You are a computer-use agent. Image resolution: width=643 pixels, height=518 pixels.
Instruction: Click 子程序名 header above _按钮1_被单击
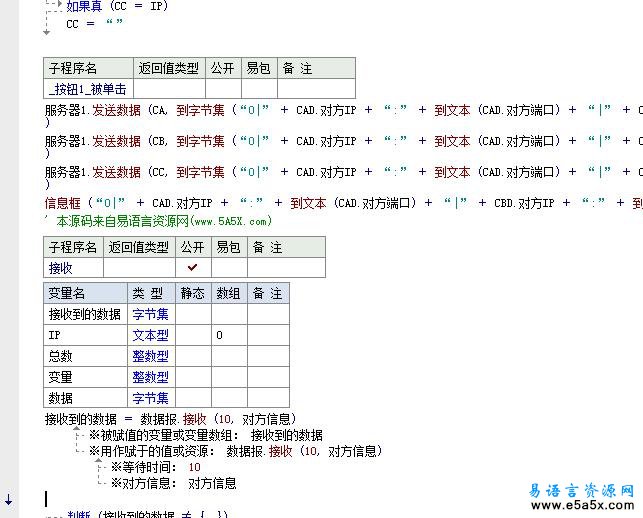tap(88, 68)
